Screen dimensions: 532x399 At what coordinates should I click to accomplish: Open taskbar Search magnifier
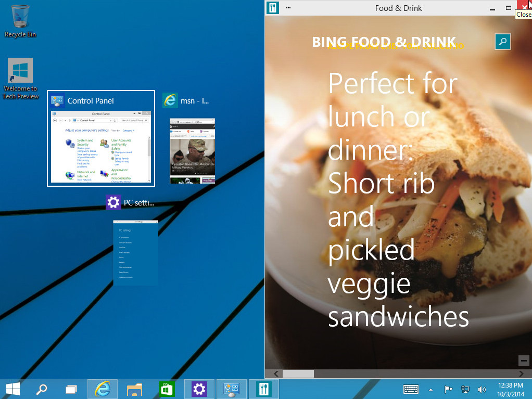(x=42, y=389)
